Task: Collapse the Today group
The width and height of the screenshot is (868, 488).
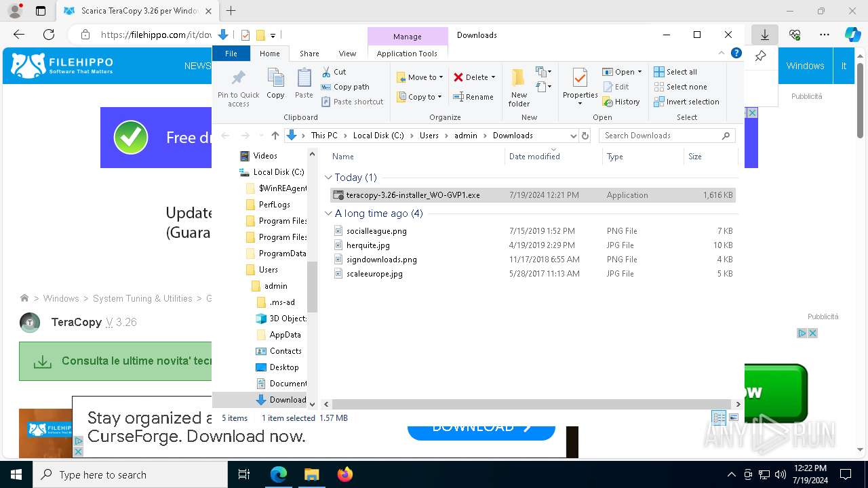Action: (328, 178)
